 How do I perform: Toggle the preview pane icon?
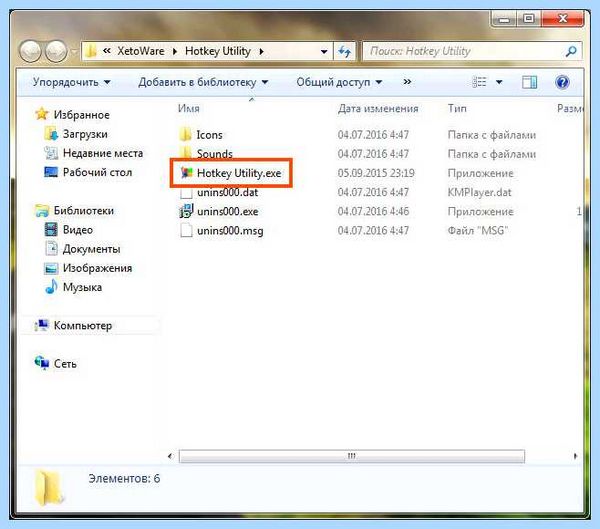(x=529, y=82)
